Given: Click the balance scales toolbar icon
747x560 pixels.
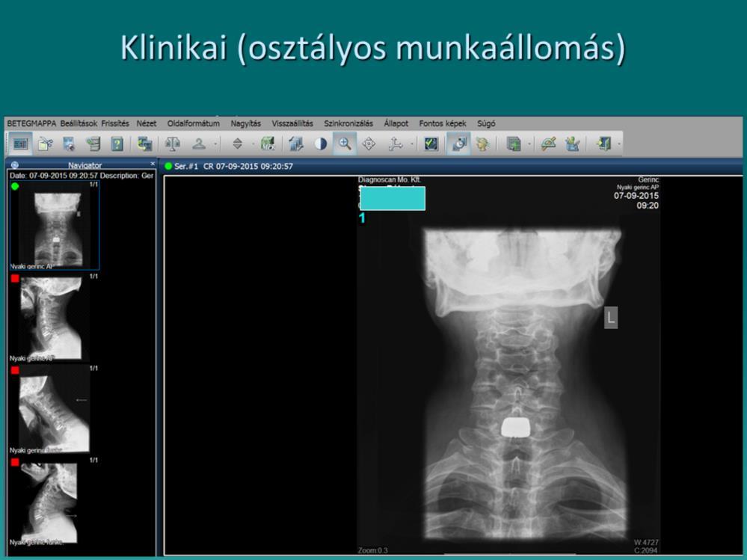Looking at the screenshot, I should (173, 144).
